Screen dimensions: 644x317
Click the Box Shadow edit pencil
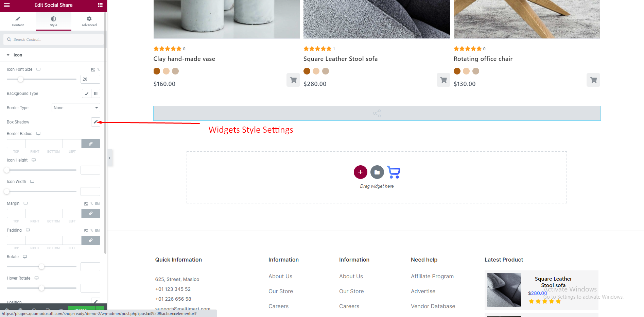tap(95, 122)
